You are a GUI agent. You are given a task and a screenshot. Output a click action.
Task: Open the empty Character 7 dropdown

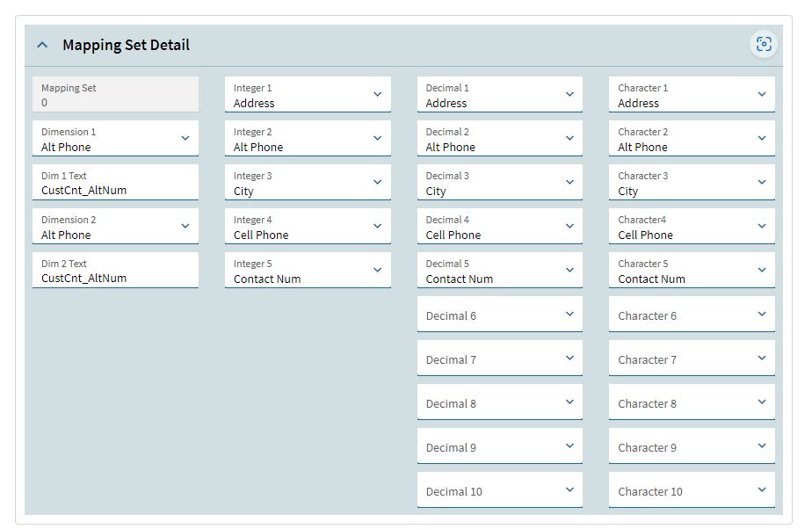[x=692, y=359]
